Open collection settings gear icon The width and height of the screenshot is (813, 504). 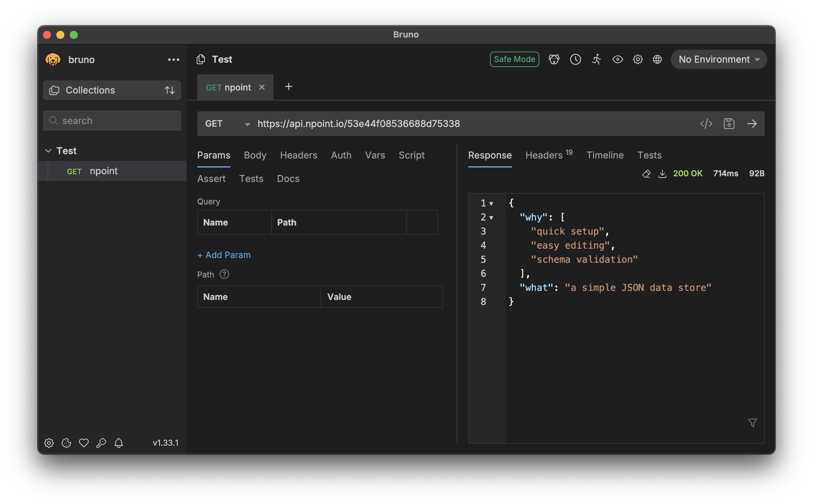tap(638, 59)
